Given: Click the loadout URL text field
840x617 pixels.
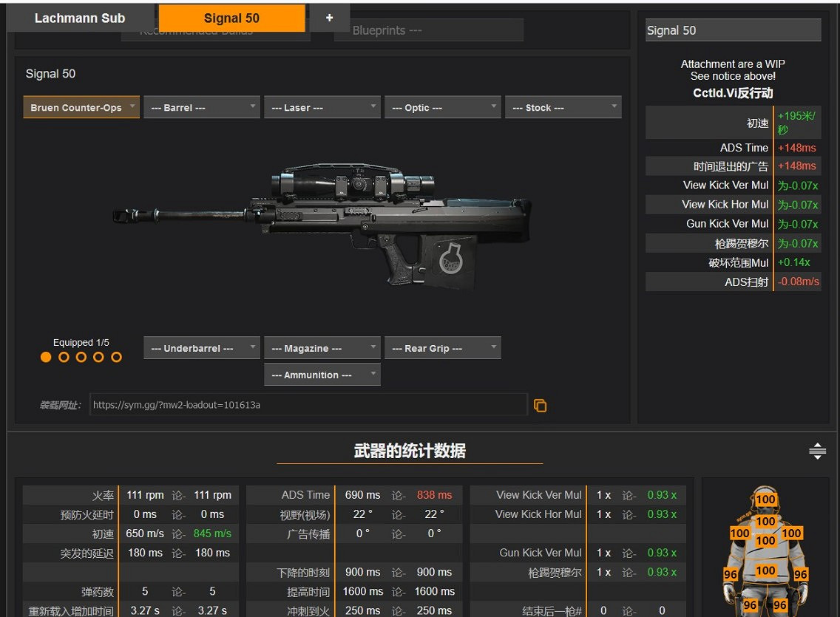Looking at the screenshot, I should click(308, 405).
